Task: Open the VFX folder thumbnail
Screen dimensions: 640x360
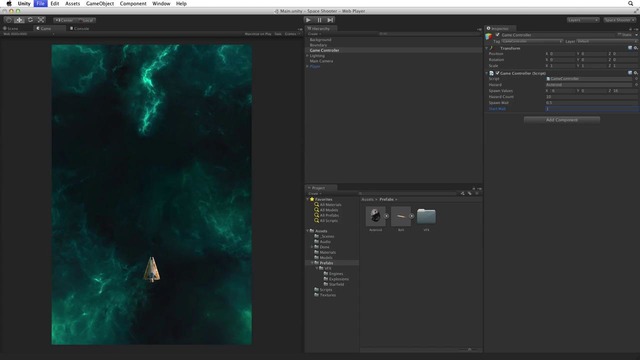Action: click(426, 216)
